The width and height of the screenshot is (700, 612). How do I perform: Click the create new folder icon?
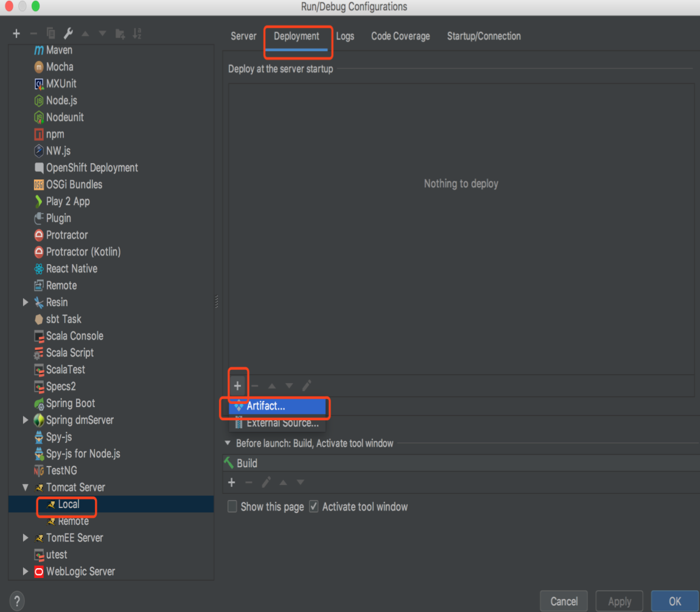coord(120,33)
